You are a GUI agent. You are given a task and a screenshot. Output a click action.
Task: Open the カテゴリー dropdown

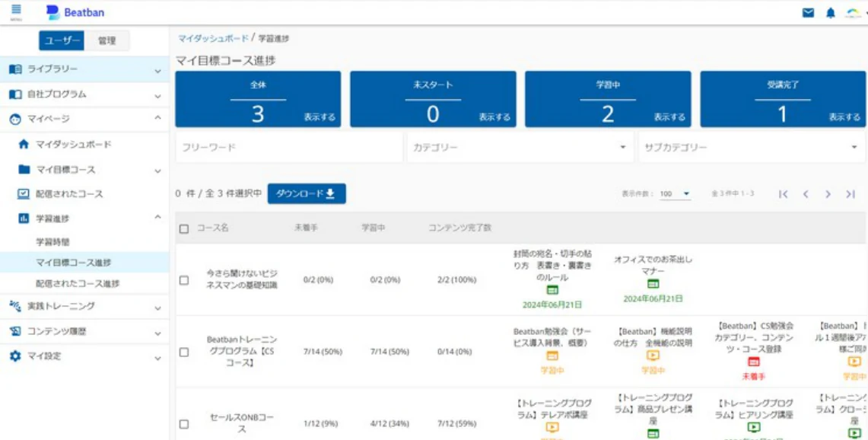pyautogui.click(x=520, y=148)
